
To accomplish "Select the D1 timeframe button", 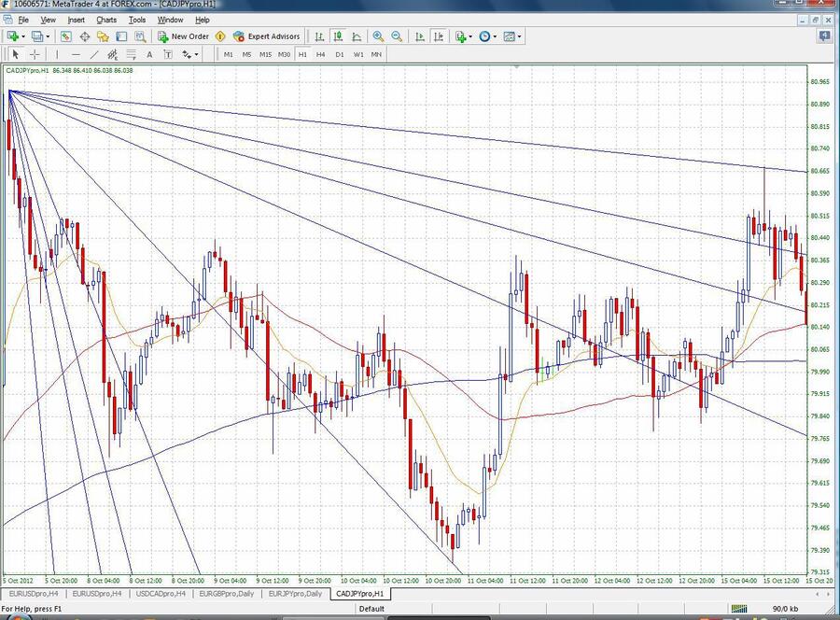I will (x=339, y=54).
